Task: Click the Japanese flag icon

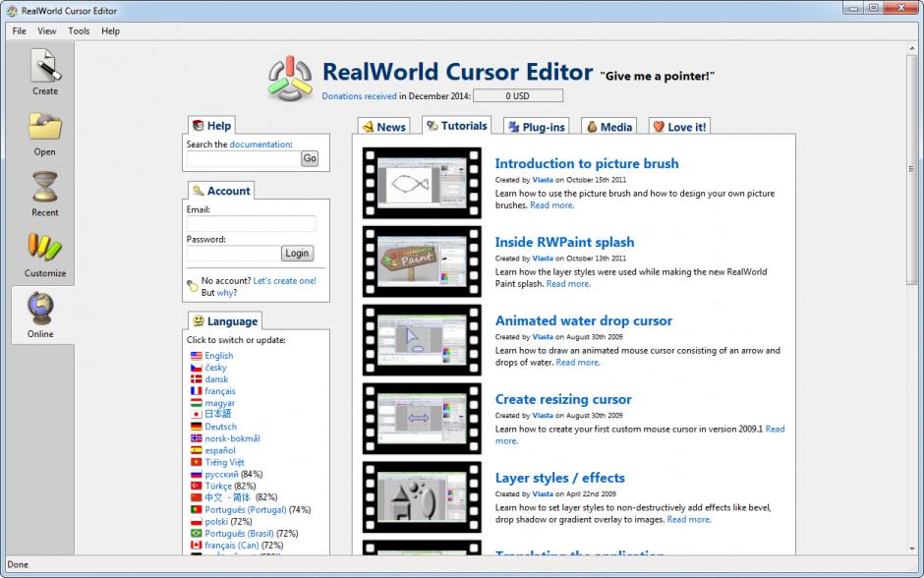Action: pos(197,415)
